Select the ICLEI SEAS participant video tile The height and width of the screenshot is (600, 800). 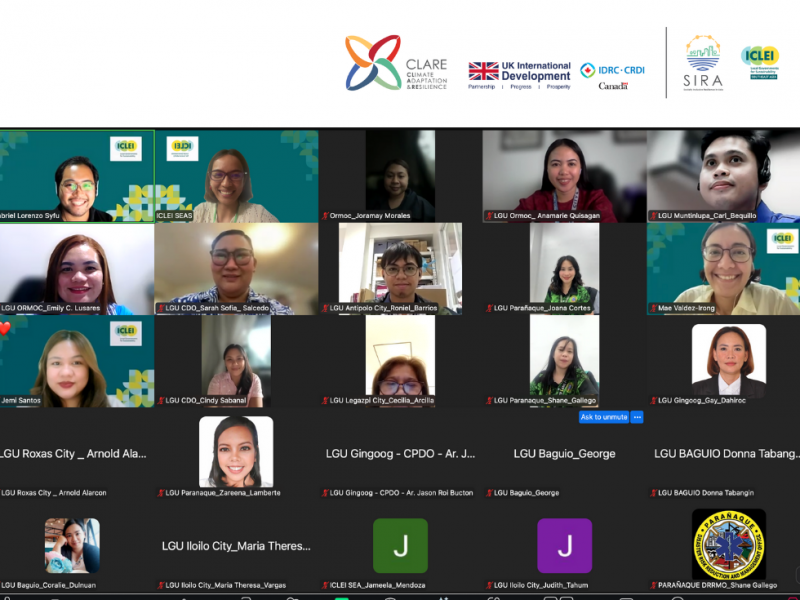236,176
